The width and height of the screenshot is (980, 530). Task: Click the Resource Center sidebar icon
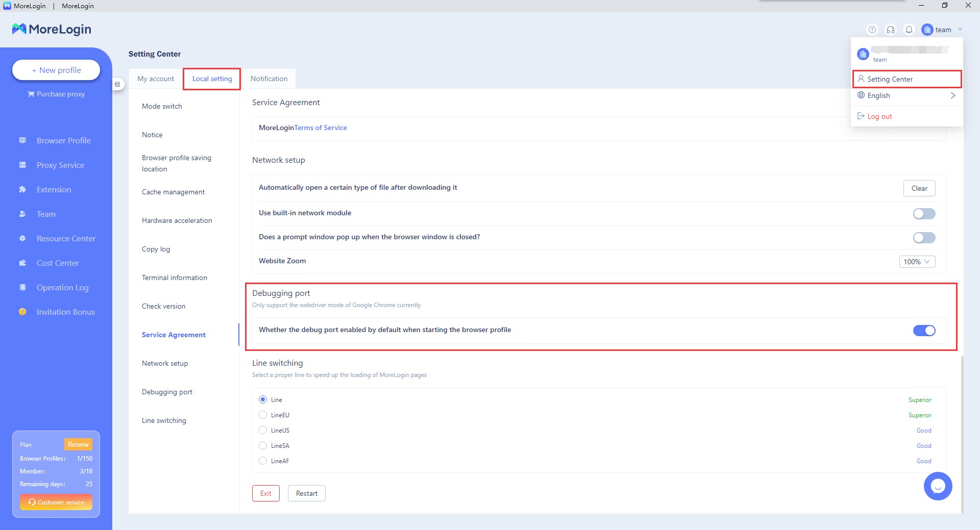(x=22, y=238)
